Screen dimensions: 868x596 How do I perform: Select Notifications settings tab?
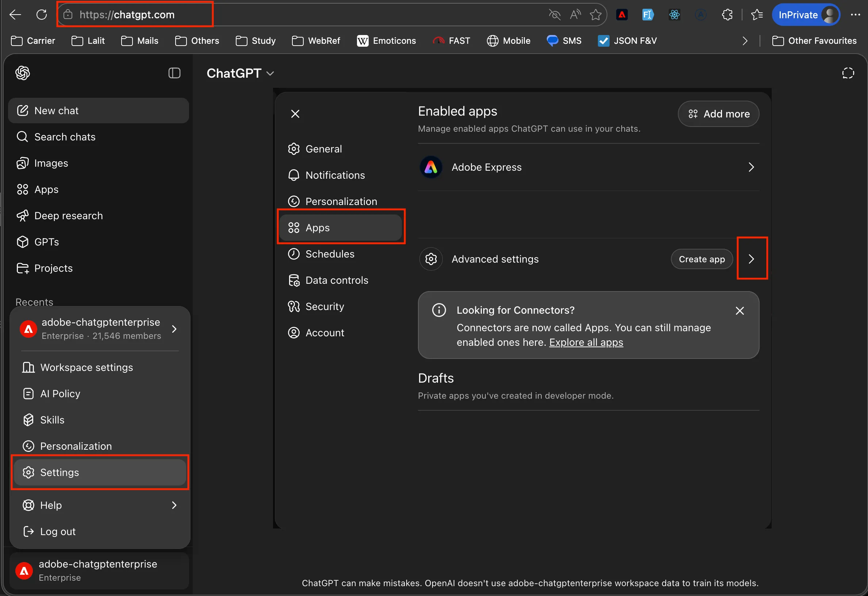coord(341,175)
